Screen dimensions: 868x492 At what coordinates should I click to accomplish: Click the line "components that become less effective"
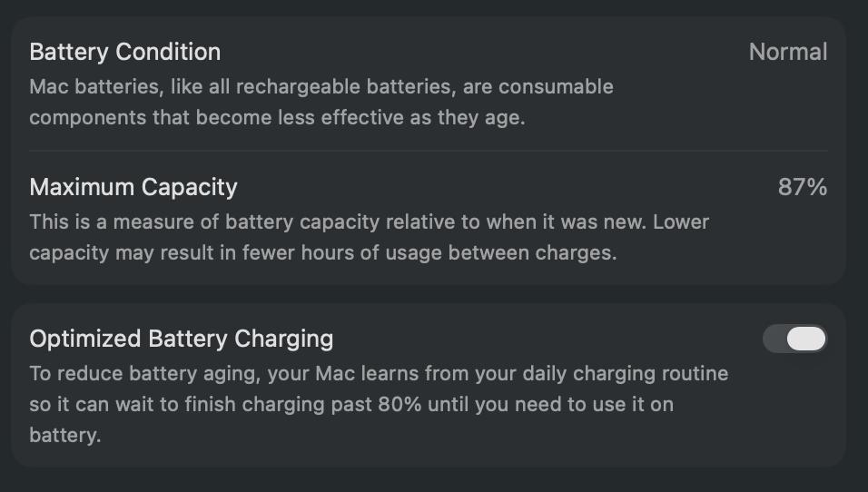(x=277, y=118)
